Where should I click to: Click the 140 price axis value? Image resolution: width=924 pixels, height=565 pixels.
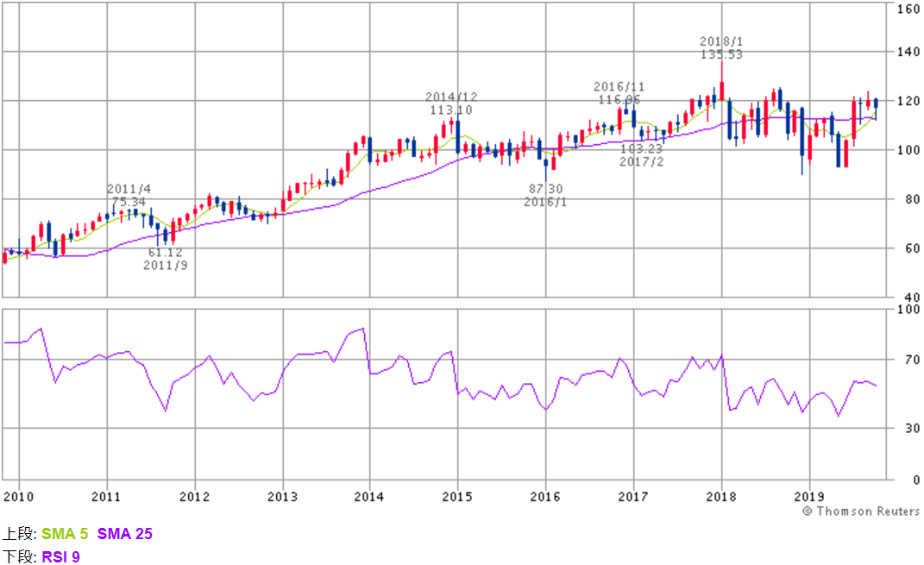[x=908, y=52]
